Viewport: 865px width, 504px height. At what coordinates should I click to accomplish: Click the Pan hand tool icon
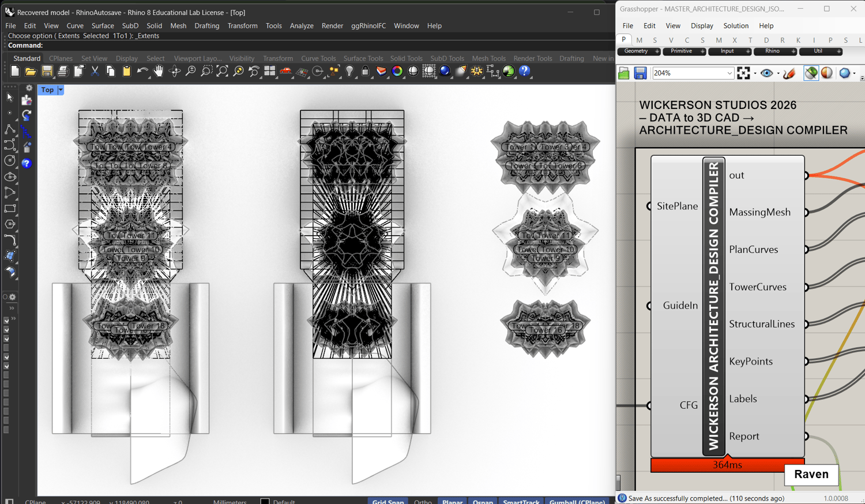[158, 71]
